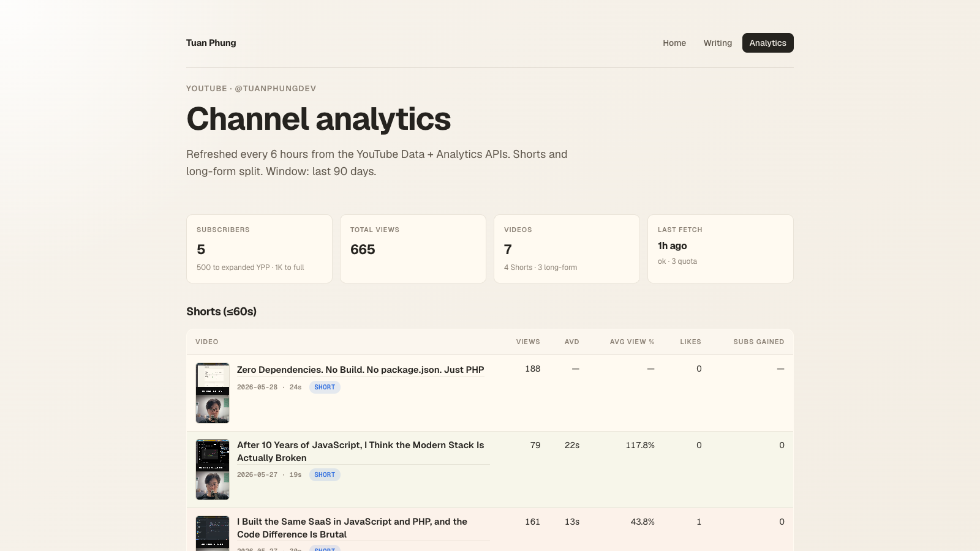Click the LIKES column header

[x=690, y=342]
